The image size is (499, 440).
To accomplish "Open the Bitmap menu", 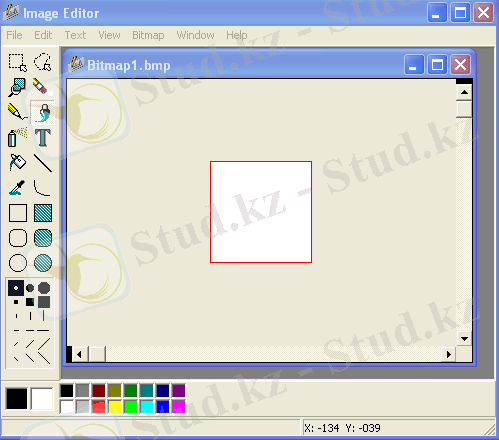I will 148,35.
